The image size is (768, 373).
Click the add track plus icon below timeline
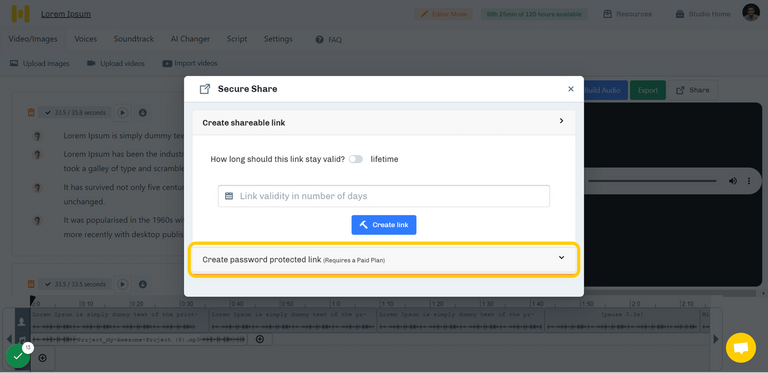43,358
